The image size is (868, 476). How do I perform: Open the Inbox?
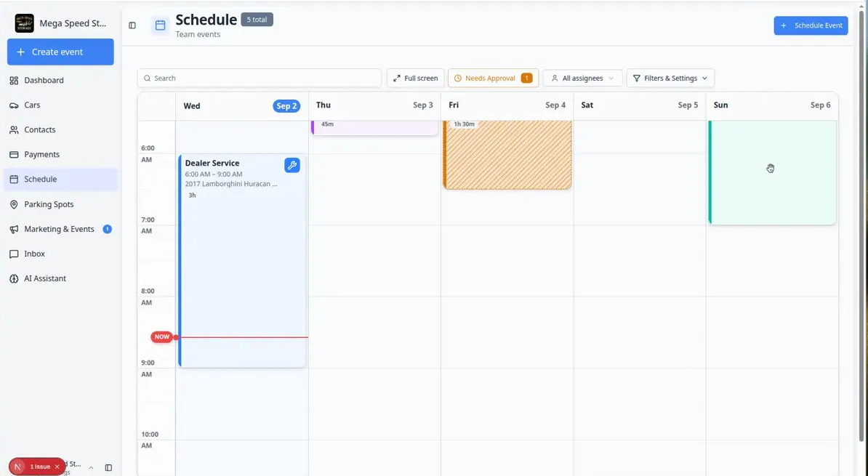coord(60,254)
